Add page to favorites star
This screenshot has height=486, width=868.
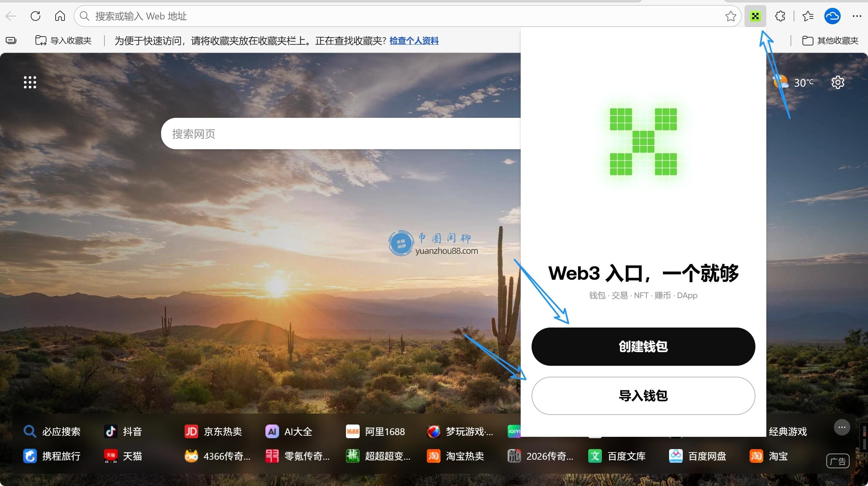point(730,16)
